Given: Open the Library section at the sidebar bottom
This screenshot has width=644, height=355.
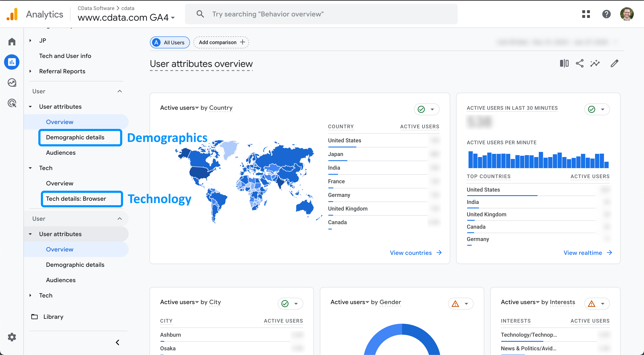Looking at the screenshot, I should coord(53,316).
